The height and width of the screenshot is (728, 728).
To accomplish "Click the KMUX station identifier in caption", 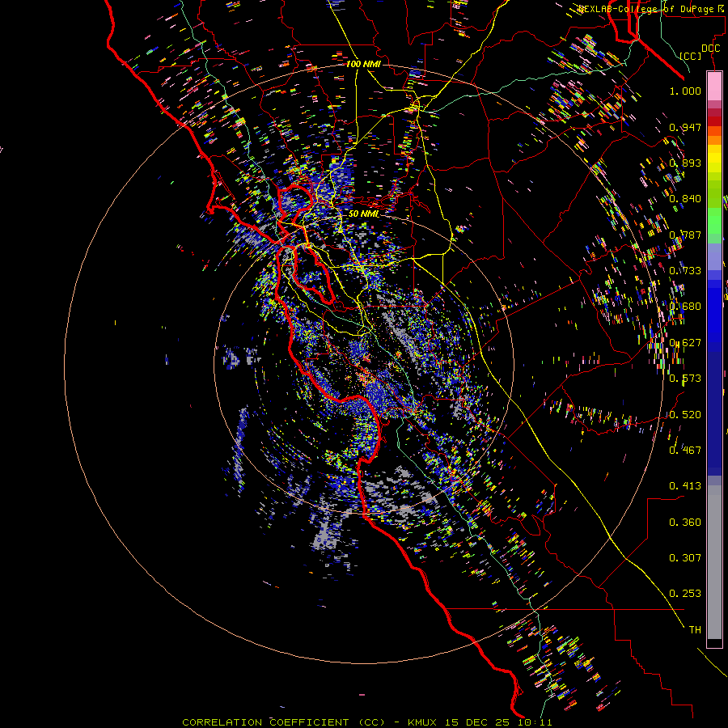I will pos(422,722).
